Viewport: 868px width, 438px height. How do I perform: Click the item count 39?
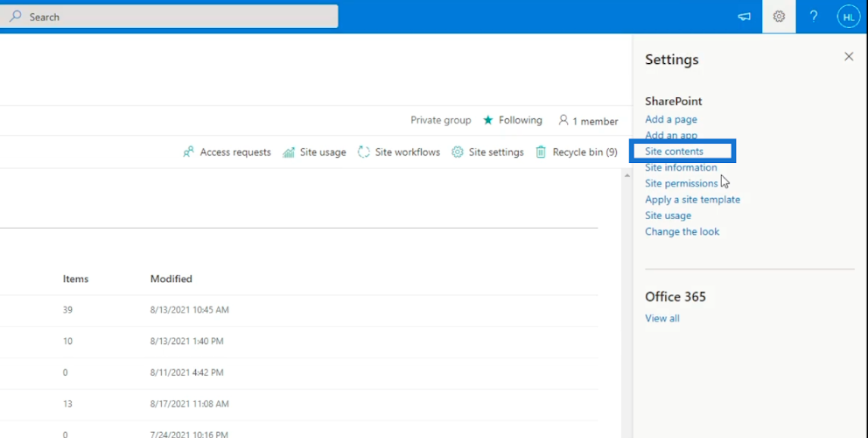67,310
